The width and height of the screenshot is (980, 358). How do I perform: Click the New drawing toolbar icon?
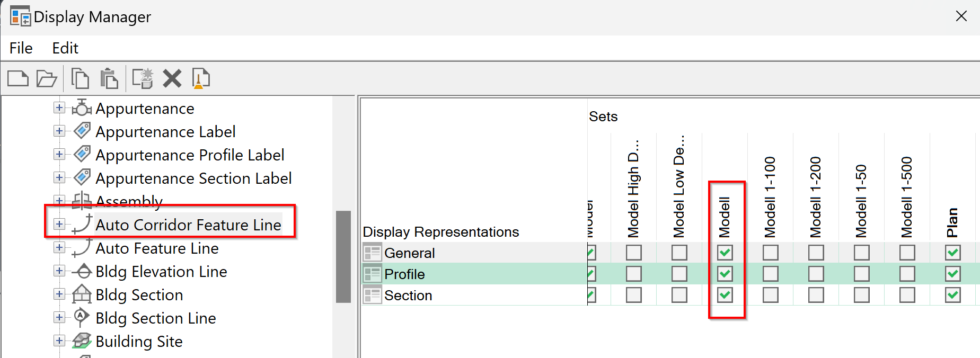(18, 79)
